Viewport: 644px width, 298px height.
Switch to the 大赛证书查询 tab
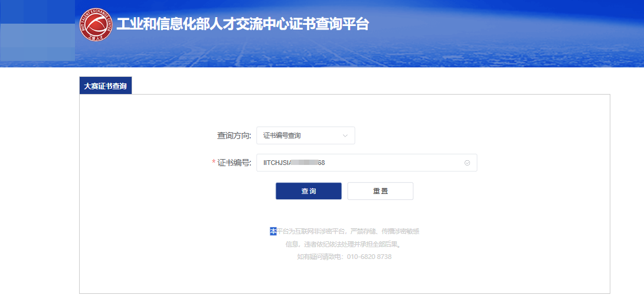click(x=106, y=86)
